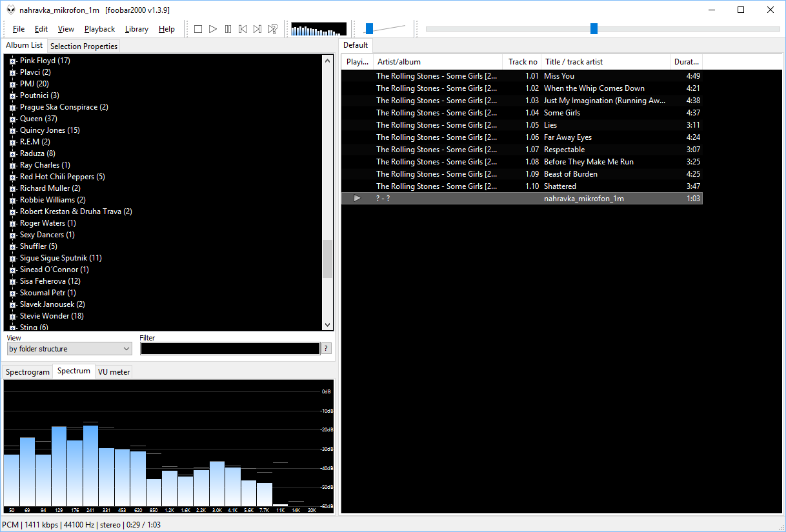The width and height of the screenshot is (786, 532).
Task: Select 'When the Whip Comes Down' track
Action: tap(522, 88)
